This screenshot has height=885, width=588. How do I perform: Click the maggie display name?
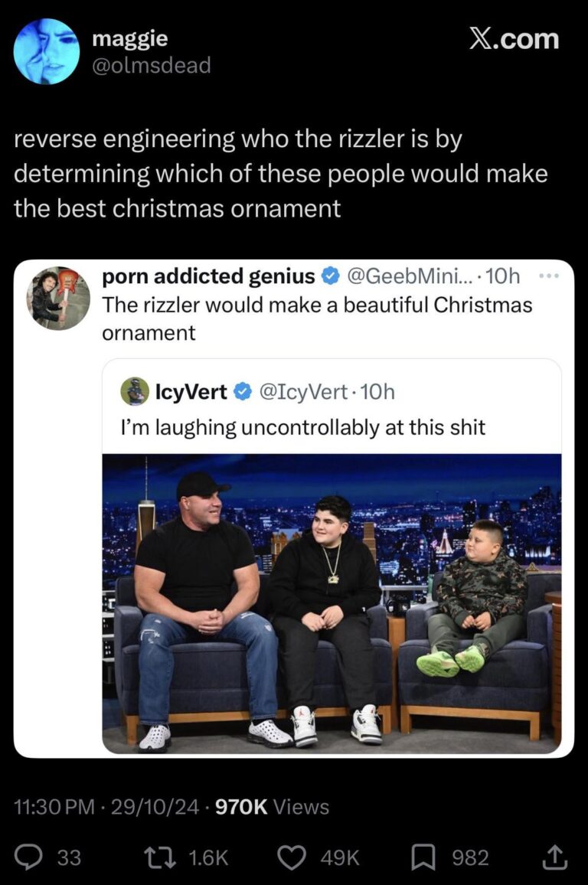coord(129,38)
